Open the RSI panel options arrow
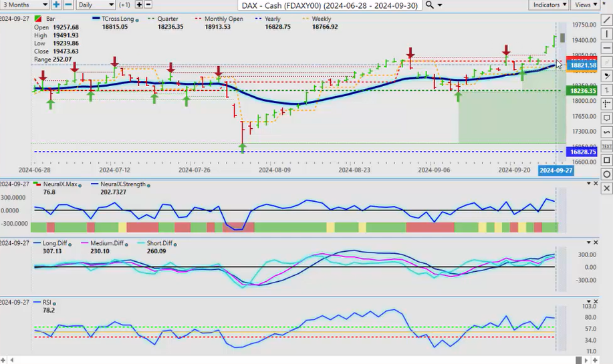Image resolution: width=613 pixels, height=364 pixels. pos(589,301)
